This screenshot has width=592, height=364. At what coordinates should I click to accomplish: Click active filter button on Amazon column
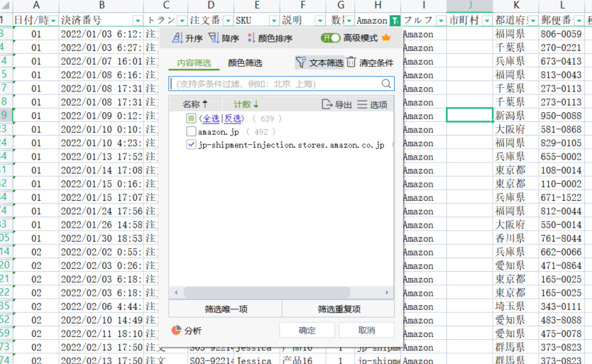click(x=395, y=21)
